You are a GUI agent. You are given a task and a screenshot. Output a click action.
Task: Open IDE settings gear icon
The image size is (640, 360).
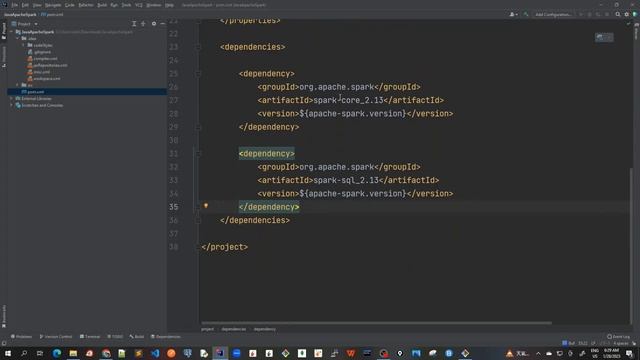(x=627, y=14)
